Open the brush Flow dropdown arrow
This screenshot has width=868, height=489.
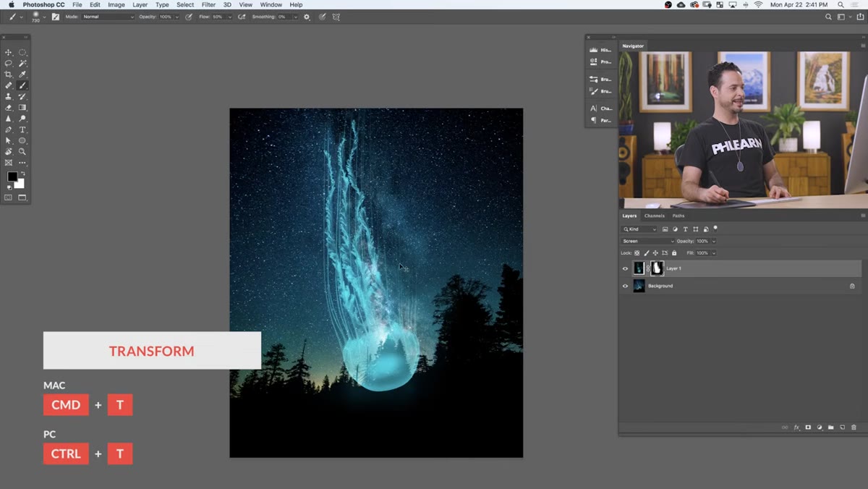pyautogui.click(x=230, y=17)
